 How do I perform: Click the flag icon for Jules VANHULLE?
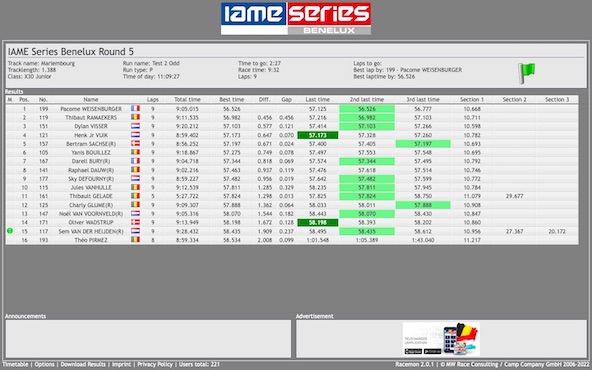(x=135, y=187)
